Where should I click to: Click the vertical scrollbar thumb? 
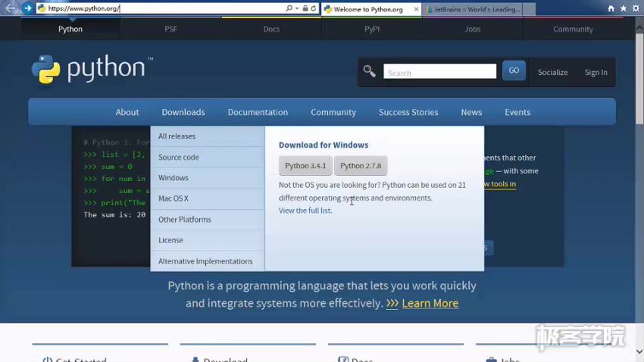pyautogui.click(x=639, y=78)
